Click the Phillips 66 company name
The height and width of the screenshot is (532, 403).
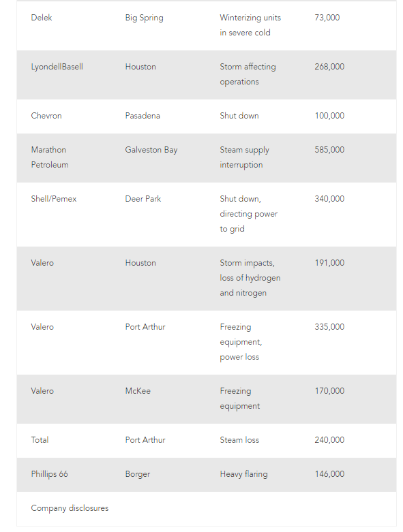click(49, 474)
